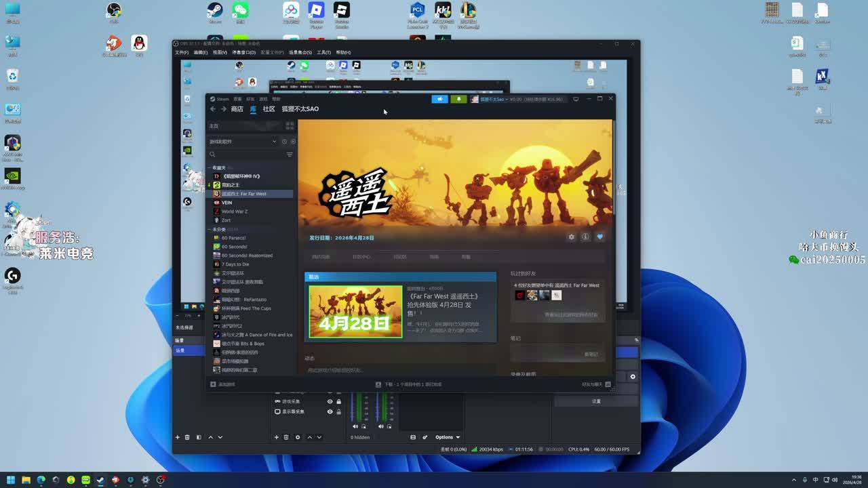Switch to the 商店 store tab in Steam

(237, 109)
